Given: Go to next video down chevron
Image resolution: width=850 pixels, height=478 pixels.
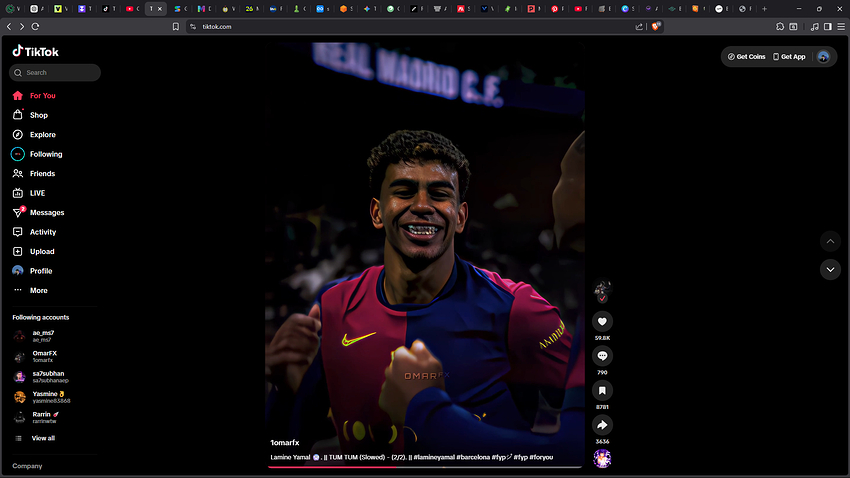Looking at the screenshot, I should (x=830, y=269).
